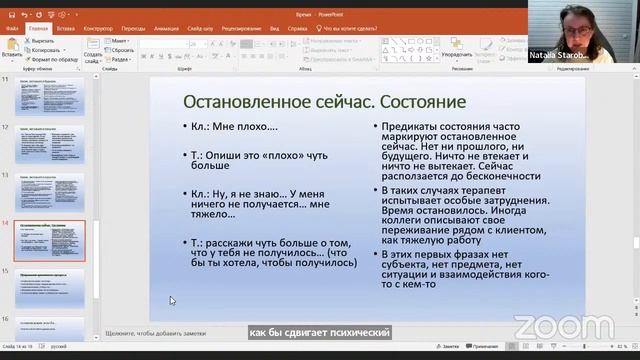
Task: Toggle bulleted list button in paragraph group
Action: click(246, 44)
